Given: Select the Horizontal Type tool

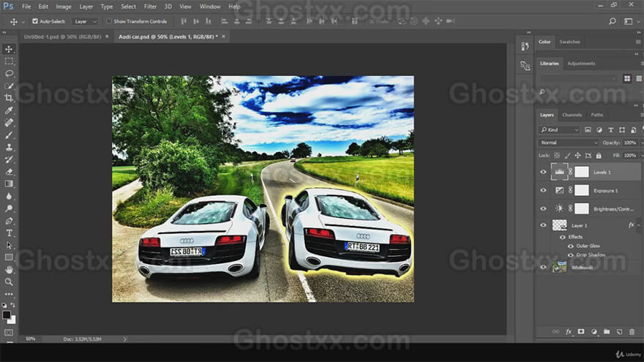Looking at the screenshot, I should 9,233.
